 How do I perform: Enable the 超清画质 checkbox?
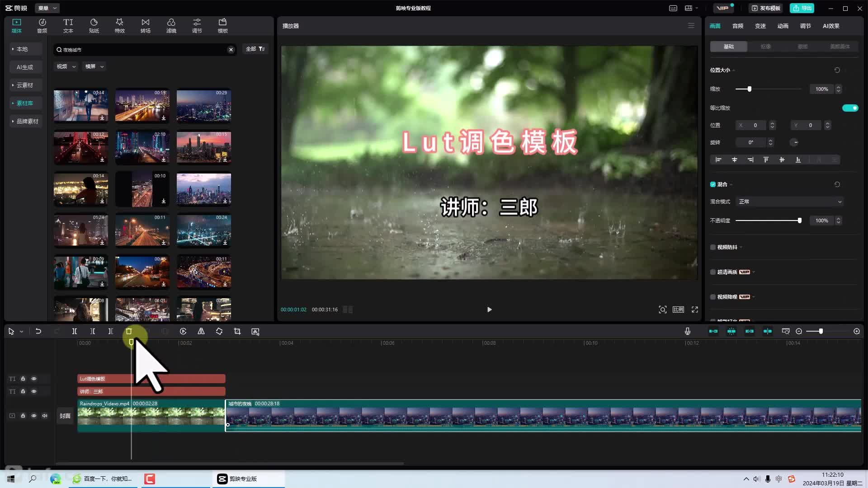point(713,272)
